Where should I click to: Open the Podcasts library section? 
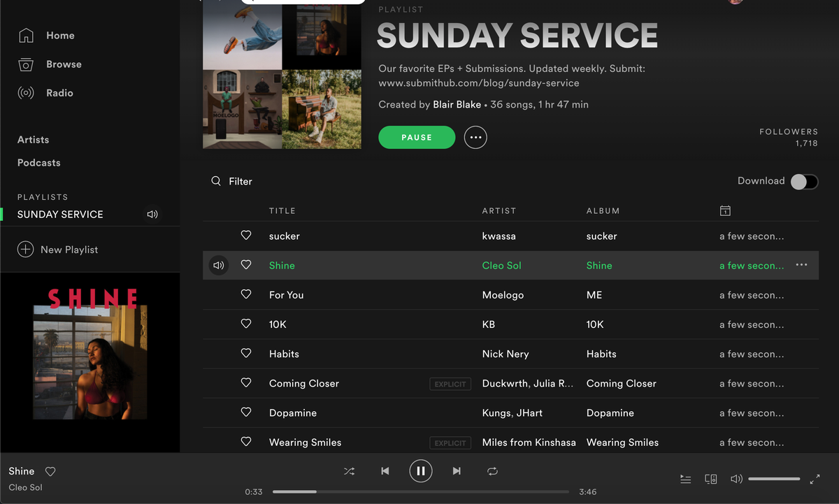pos(38,163)
